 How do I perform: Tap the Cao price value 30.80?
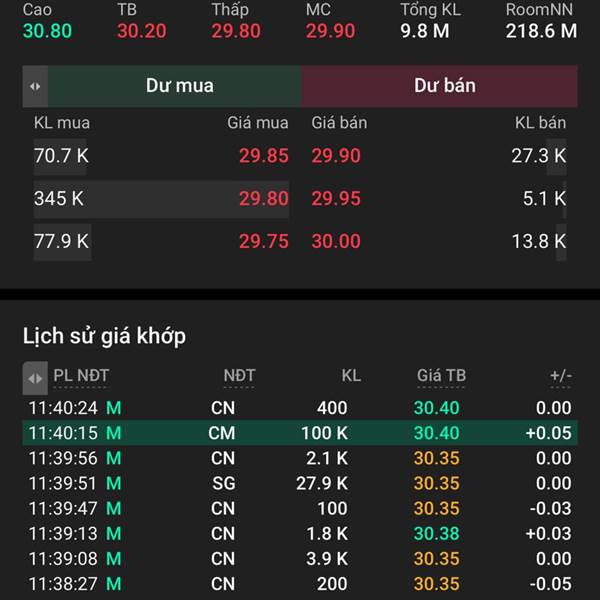[x=47, y=30]
